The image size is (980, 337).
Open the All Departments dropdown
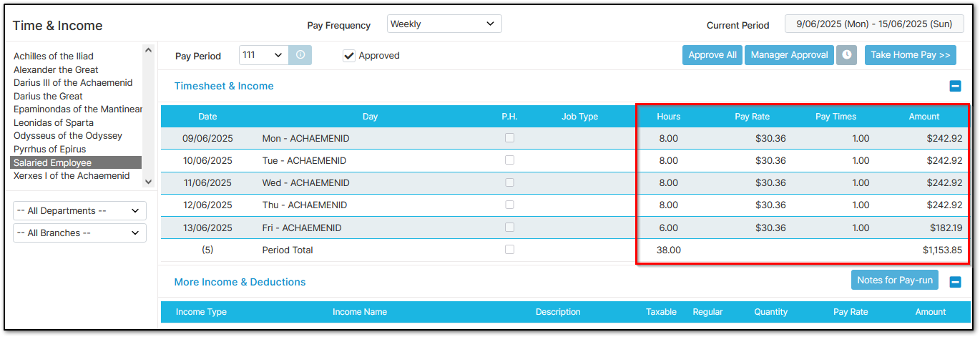79,211
